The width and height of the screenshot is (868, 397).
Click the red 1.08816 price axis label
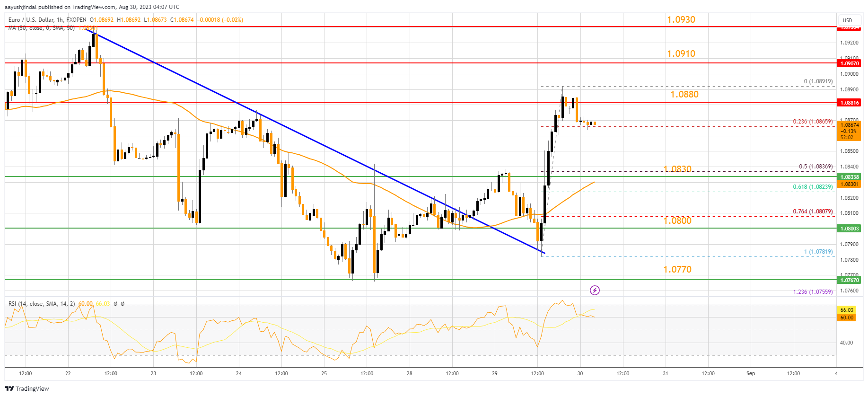click(x=849, y=103)
